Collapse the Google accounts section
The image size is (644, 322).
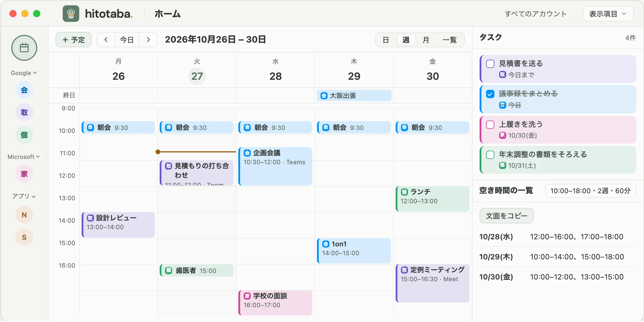click(x=24, y=73)
